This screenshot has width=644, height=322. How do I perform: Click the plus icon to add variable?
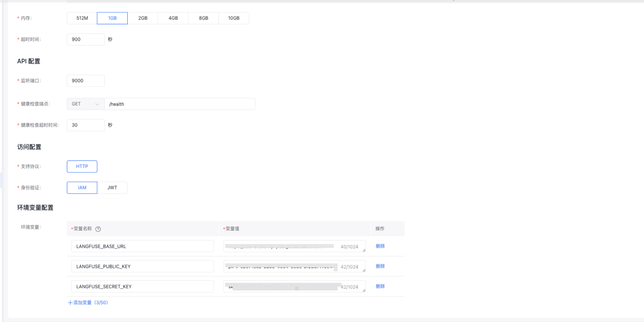(70, 303)
